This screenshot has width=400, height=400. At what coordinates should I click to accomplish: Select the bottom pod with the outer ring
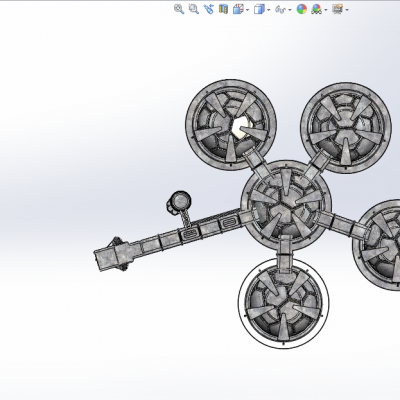(284, 303)
